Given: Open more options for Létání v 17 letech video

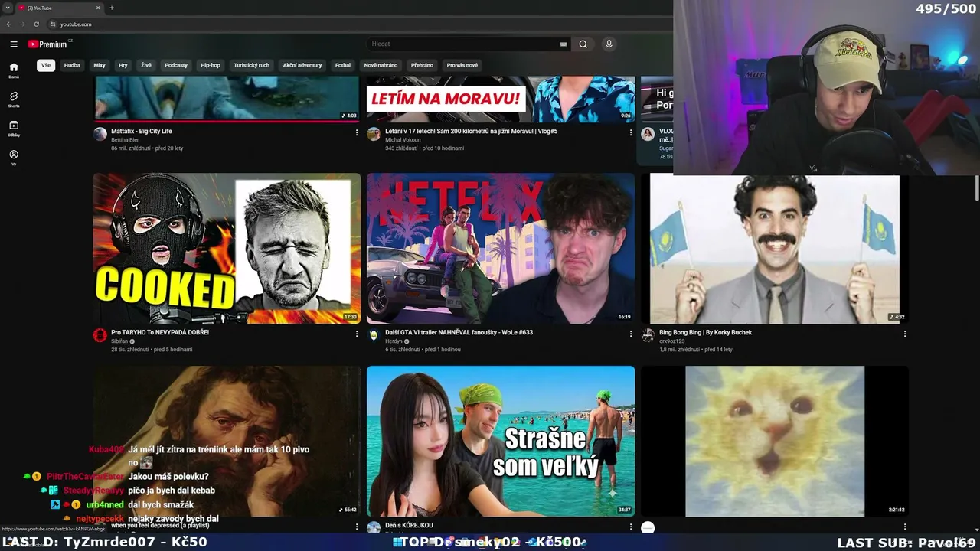Looking at the screenshot, I should click(x=631, y=132).
